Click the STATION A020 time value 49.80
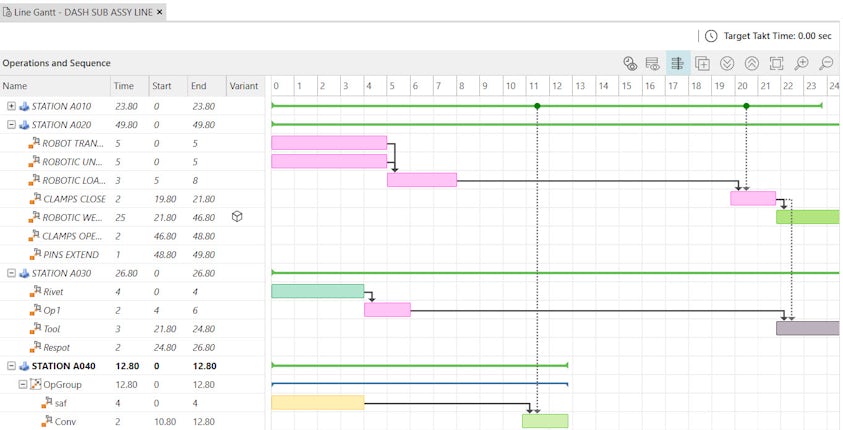 click(x=126, y=125)
